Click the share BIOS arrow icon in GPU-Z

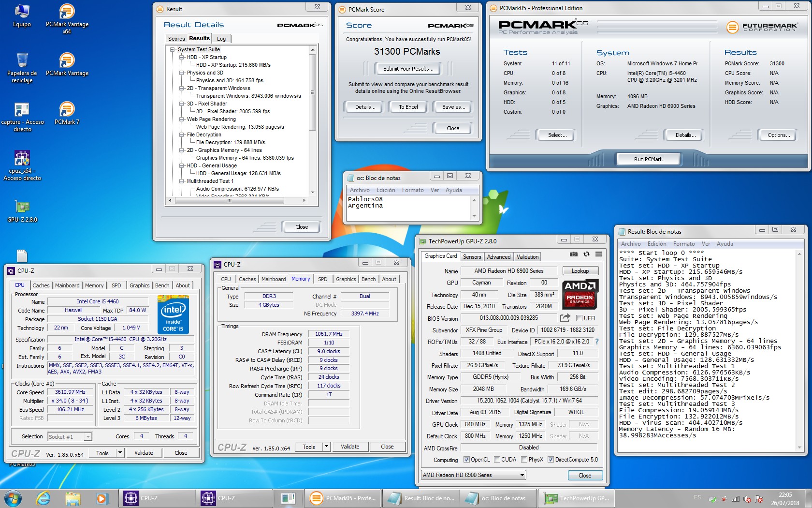[565, 318]
